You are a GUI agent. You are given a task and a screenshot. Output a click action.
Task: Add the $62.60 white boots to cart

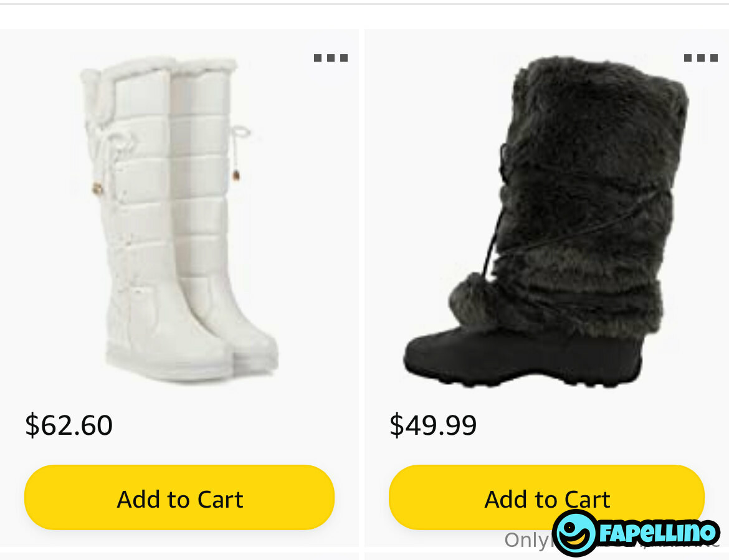(x=179, y=498)
